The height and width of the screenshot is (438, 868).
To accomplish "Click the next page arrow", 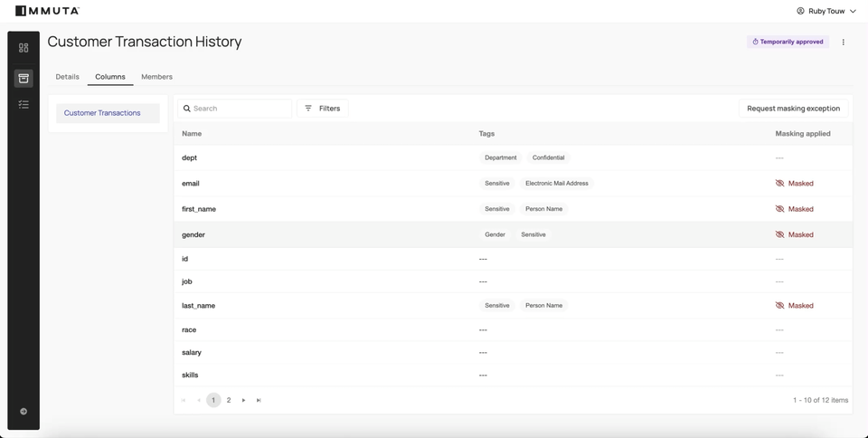I will point(244,400).
